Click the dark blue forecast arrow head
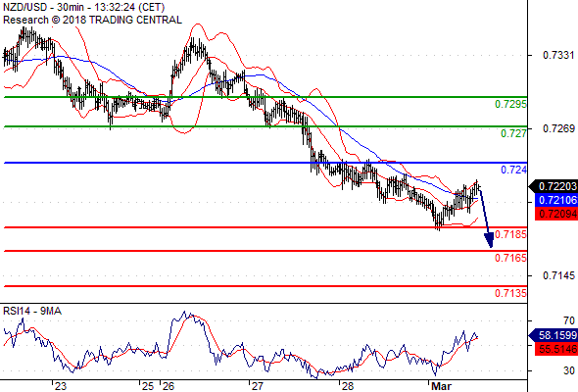The width and height of the screenshot is (578, 392). point(489,240)
